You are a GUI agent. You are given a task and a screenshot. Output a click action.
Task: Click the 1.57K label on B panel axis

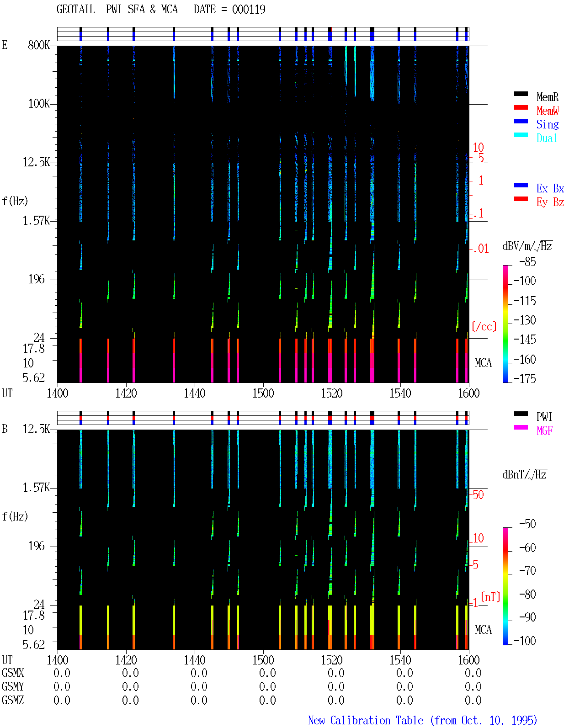click(x=37, y=487)
